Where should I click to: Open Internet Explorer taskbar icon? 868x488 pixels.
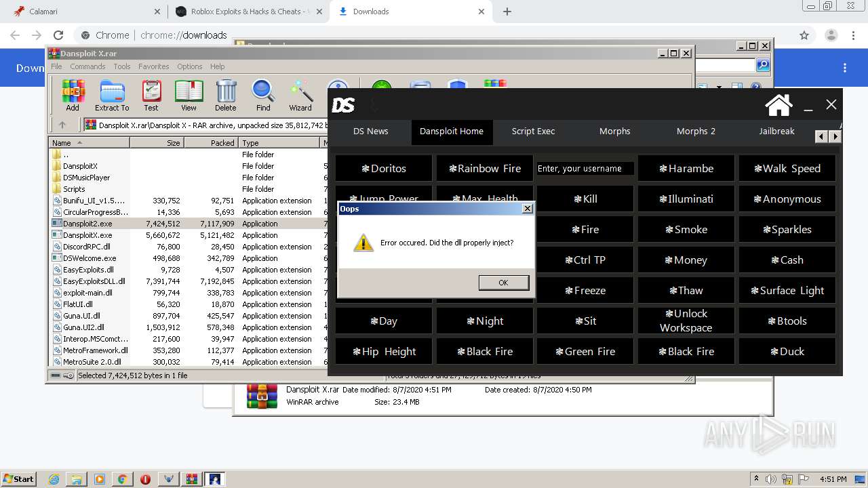(x=54, y=479)
